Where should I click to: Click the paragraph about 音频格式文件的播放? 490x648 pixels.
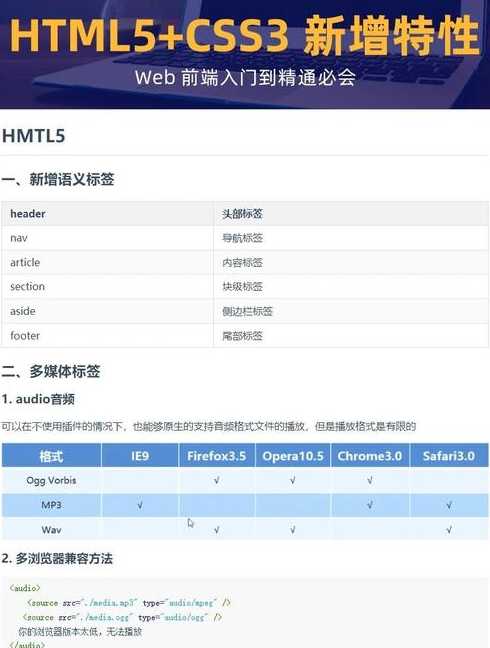pyautogui.click(x=208, y=426)
